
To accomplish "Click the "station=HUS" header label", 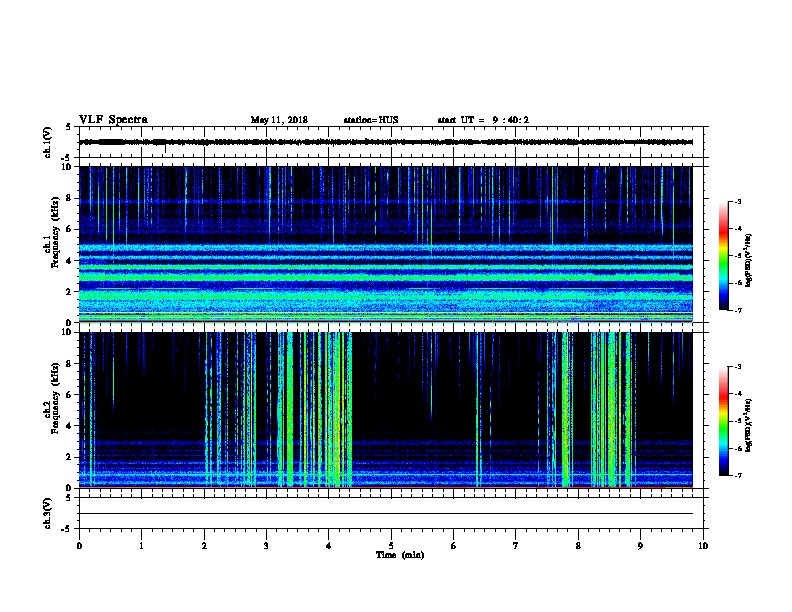I will [x=371, y=120].
